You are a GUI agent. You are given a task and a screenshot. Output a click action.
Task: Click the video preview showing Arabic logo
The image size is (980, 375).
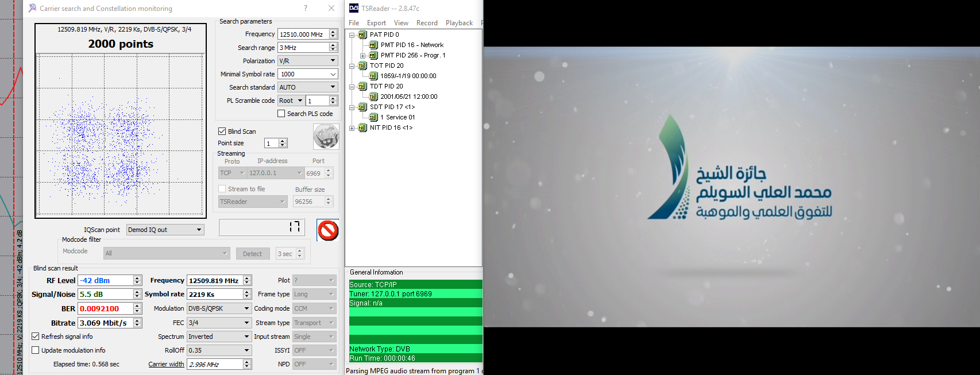pyautogui.click(x=732, y=187)
